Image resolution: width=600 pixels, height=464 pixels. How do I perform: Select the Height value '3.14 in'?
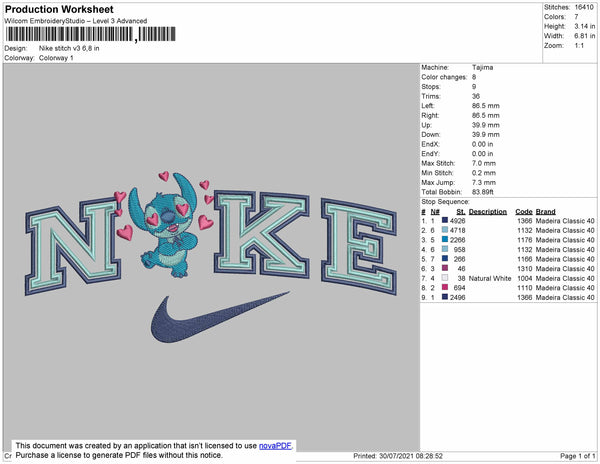point(585,26)
